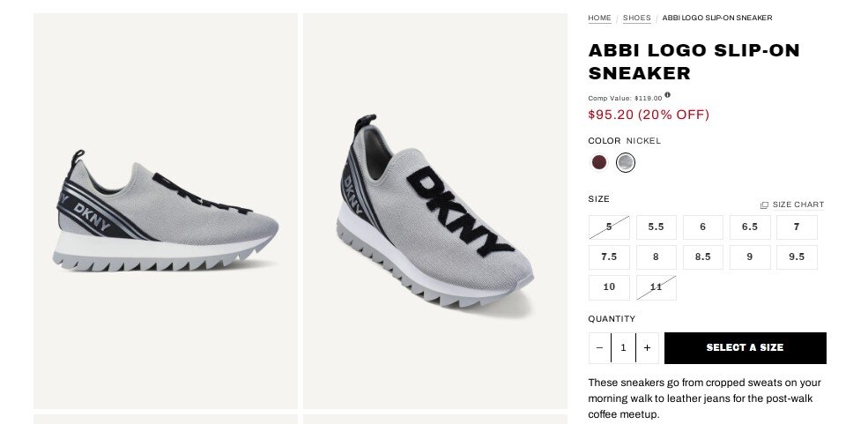
Task: Increase quantity with plus button
Action: pos(647,348)
